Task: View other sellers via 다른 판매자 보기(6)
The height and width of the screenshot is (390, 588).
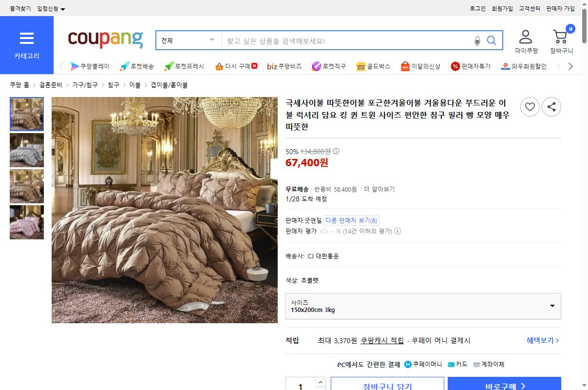Action: (352, 220)
